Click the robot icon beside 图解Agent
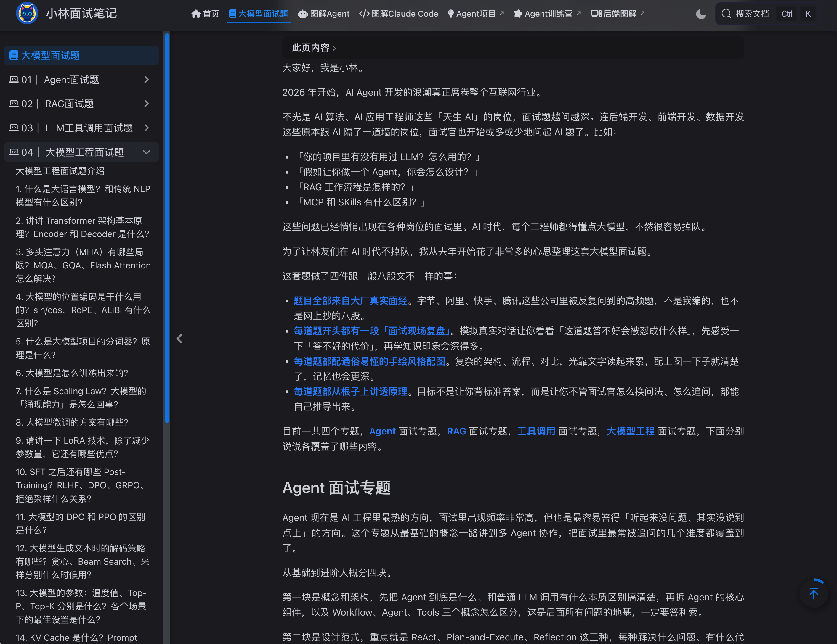 [303, 14]
